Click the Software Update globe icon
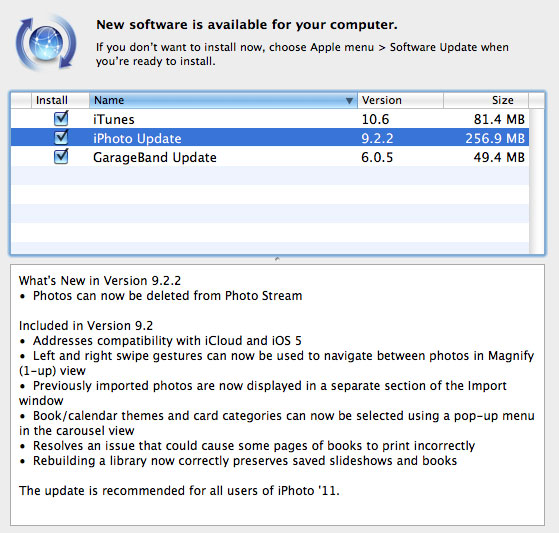The height and width of the screenshot is (533, 559). coord(46,43)
